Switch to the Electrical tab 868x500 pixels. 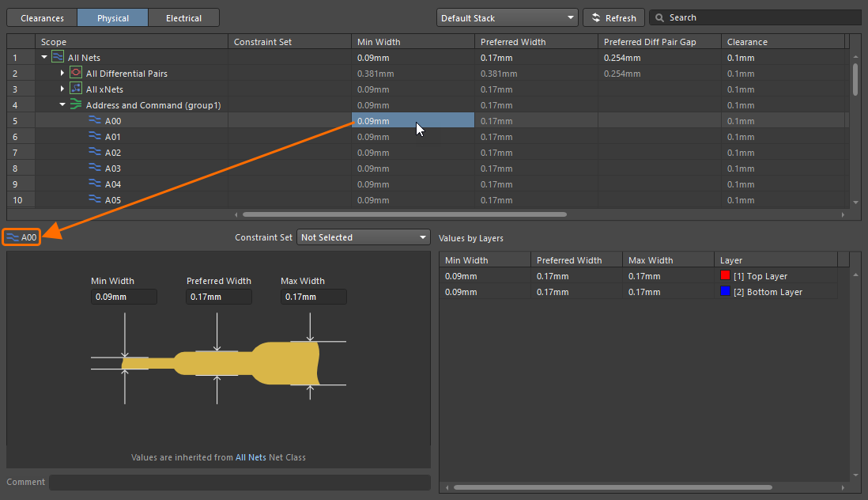pos(183,17)
